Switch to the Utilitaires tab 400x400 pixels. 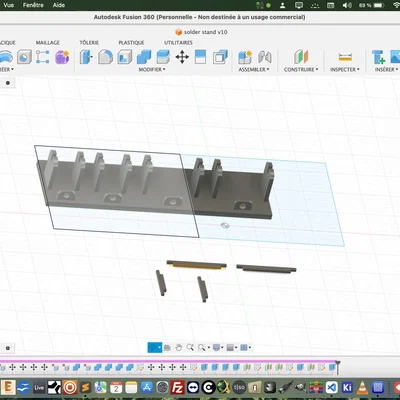tap(178, 43)
